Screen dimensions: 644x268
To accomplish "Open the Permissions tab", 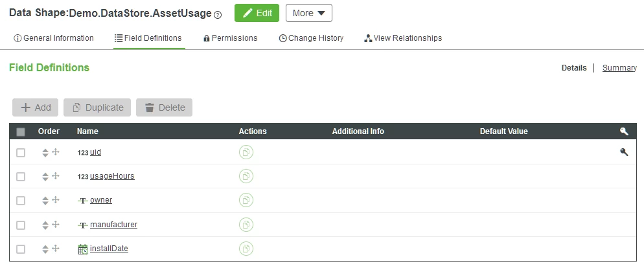I will click(x=231, y=38).
